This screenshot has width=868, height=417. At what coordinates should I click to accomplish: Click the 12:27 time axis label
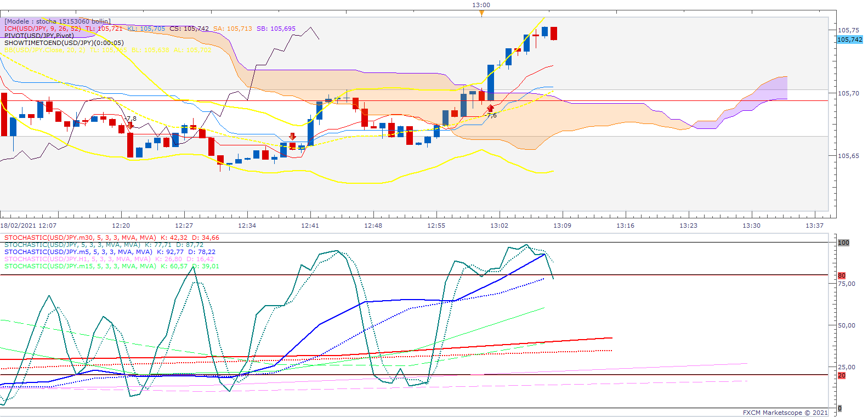pyautogui.click(x=184, y=226)
